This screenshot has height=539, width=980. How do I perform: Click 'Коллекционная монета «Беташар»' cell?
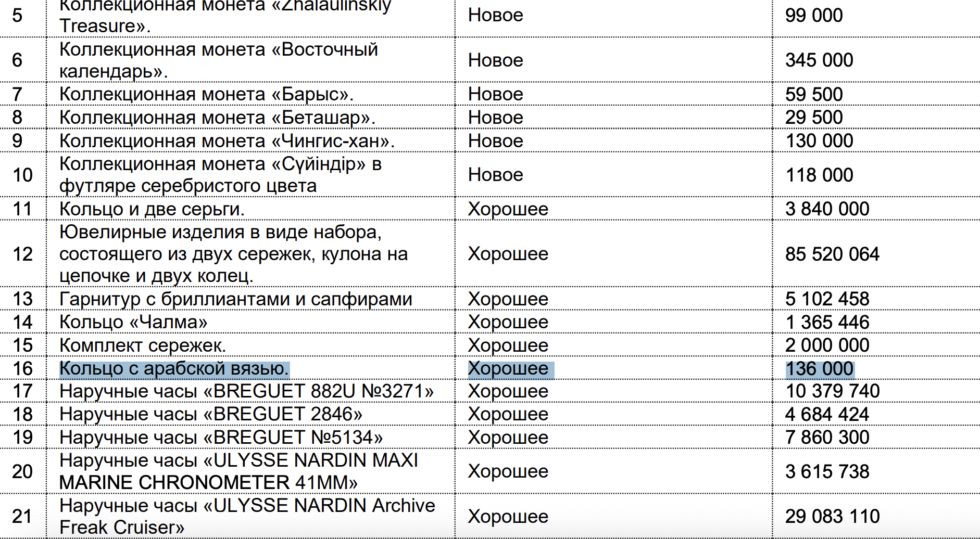click(217, 118)
